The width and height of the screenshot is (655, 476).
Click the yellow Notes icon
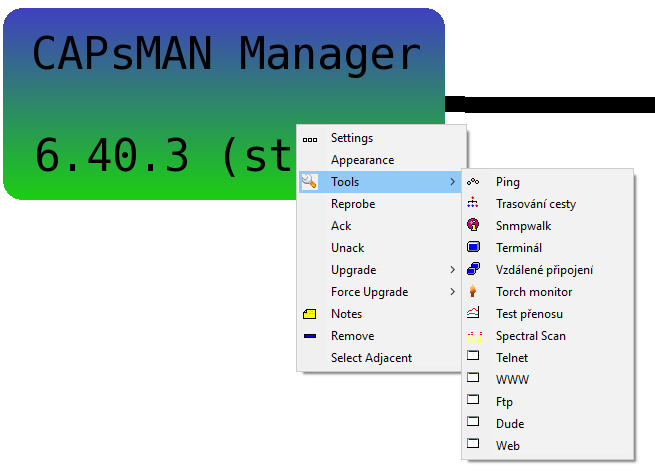coord(310,314)
